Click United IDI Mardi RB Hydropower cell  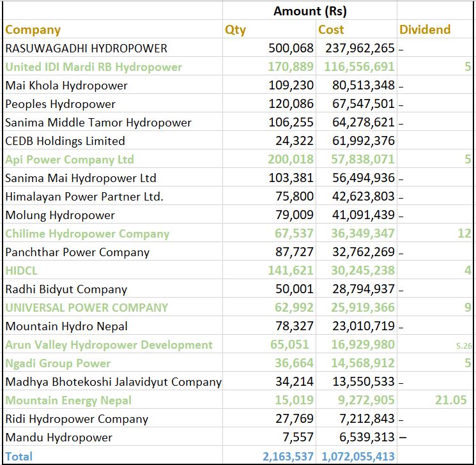94,67
